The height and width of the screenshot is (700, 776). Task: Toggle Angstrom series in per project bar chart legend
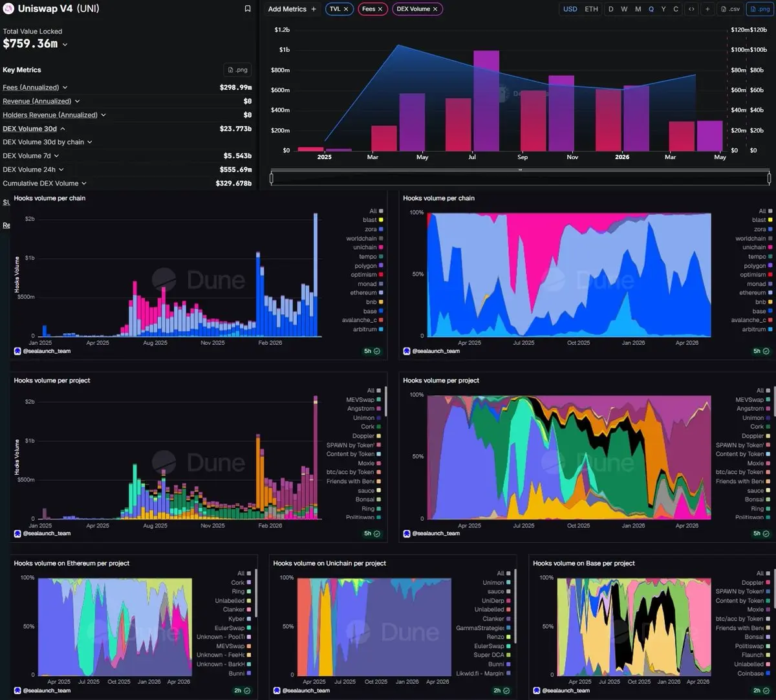click(x=364, y=409)
